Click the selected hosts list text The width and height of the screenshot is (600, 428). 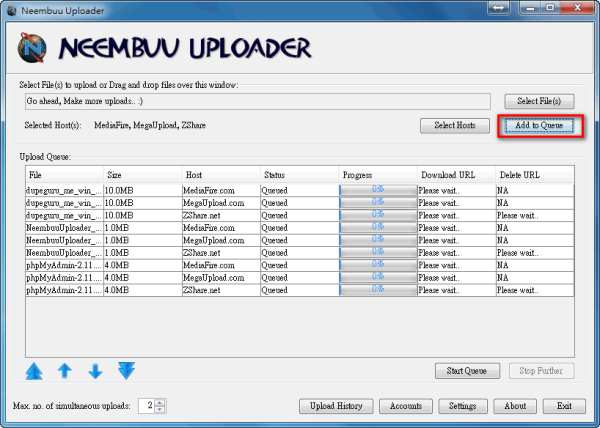[x=150, y=125]
